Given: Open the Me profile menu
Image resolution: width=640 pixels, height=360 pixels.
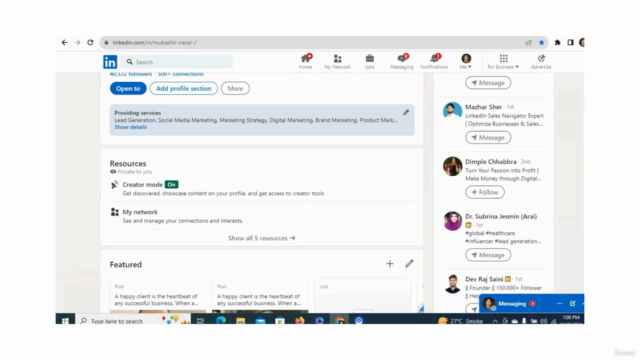Looking at the screenshot, I should (x=466, y=62).
